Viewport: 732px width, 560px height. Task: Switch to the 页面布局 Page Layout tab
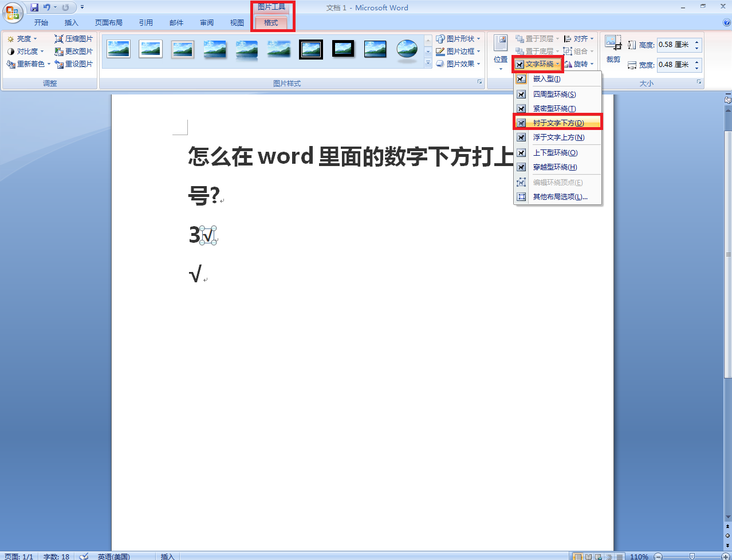point(109,23)
